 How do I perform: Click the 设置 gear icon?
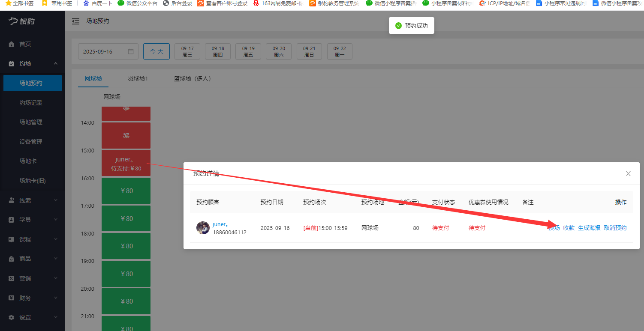[x=11, y=317]
